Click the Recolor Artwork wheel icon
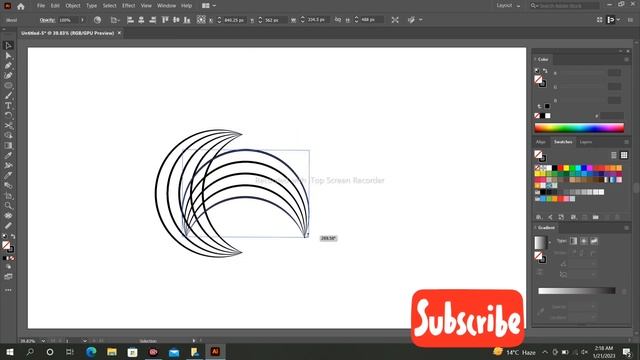640x360 pixels. [x=97, y=20]
